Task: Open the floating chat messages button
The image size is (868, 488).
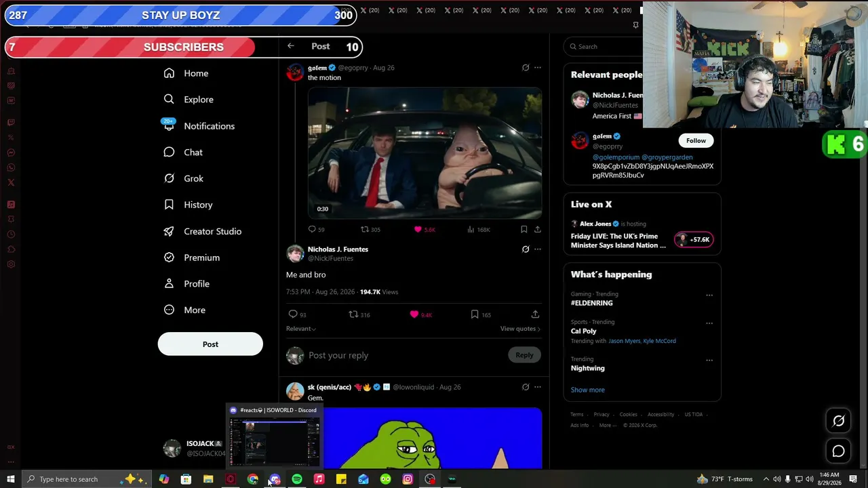Action: [839, 451]
